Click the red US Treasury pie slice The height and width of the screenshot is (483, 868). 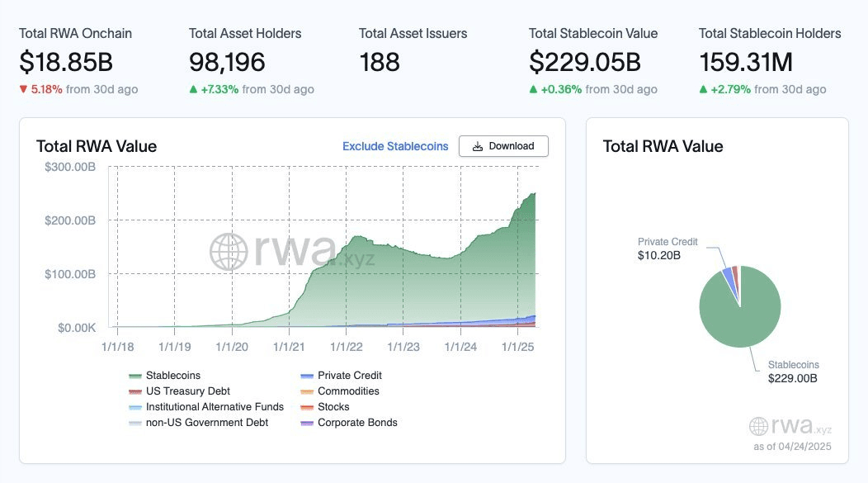click(x=736, y=275)
